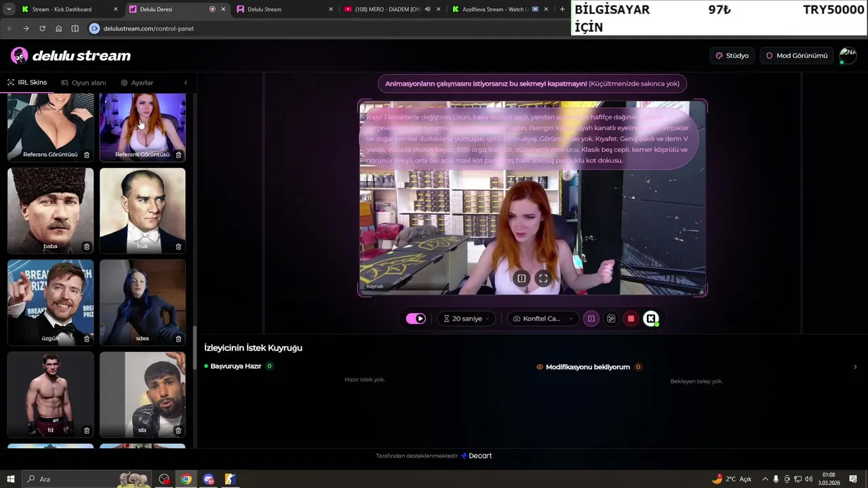Select the huk skin thumbnail
Screen dimensions: 868x488
click(142, 210)
